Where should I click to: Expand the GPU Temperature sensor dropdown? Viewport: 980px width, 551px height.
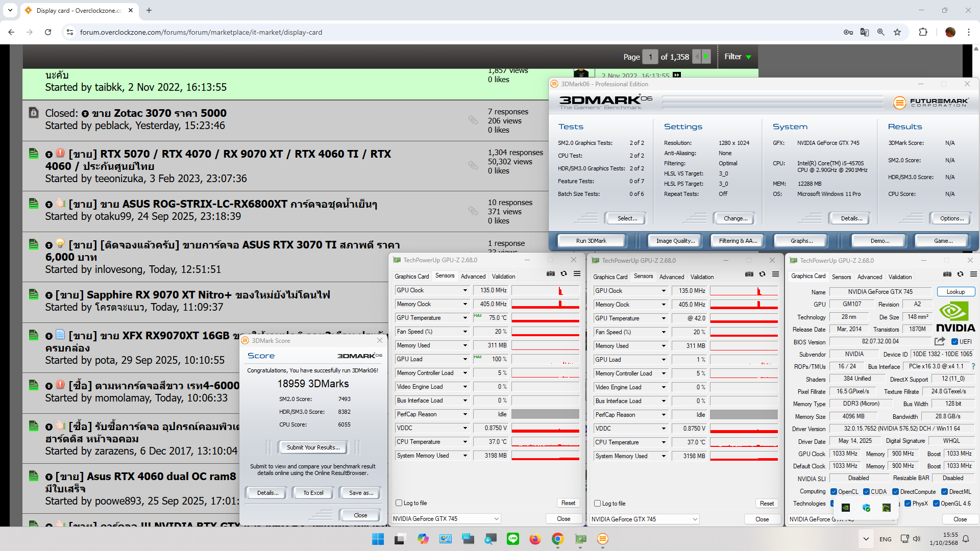[x=465, y=318]
